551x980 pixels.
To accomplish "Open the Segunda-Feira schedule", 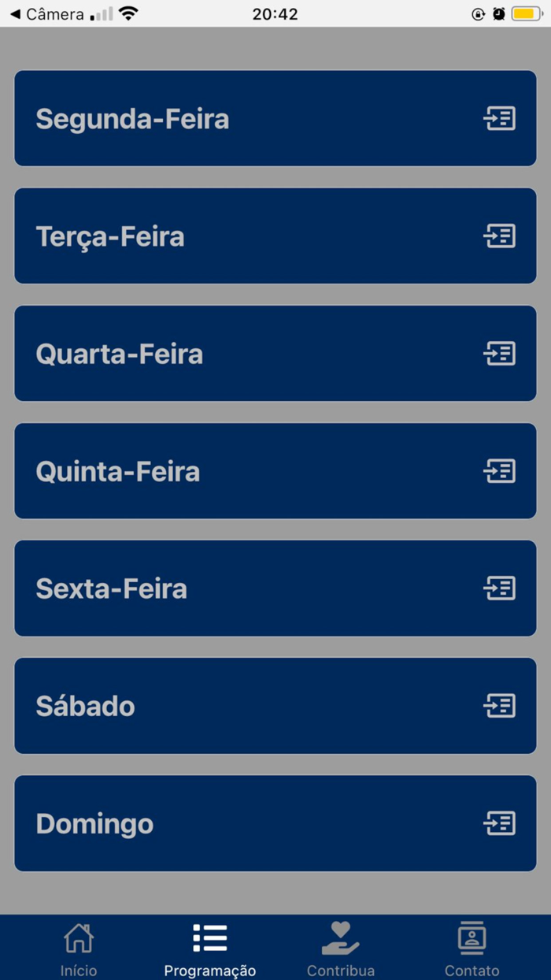I will (x=275, y=118).
